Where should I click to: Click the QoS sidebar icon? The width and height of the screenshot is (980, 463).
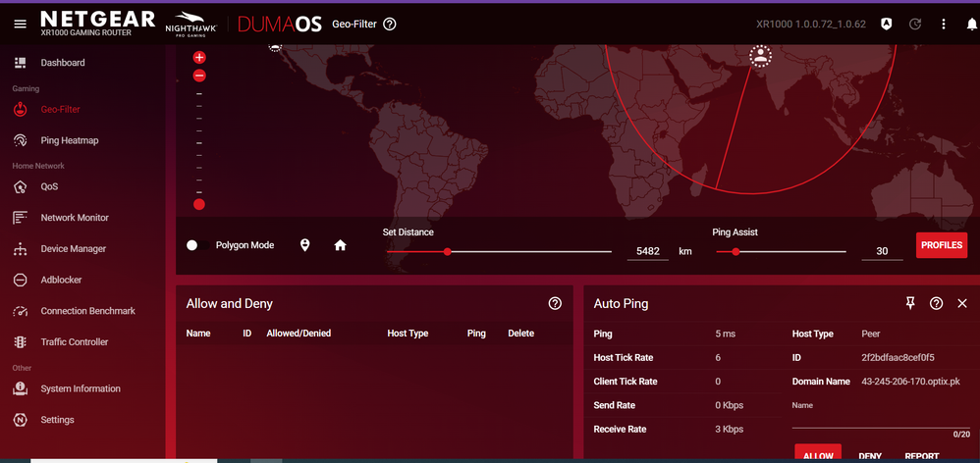(20, 186)
